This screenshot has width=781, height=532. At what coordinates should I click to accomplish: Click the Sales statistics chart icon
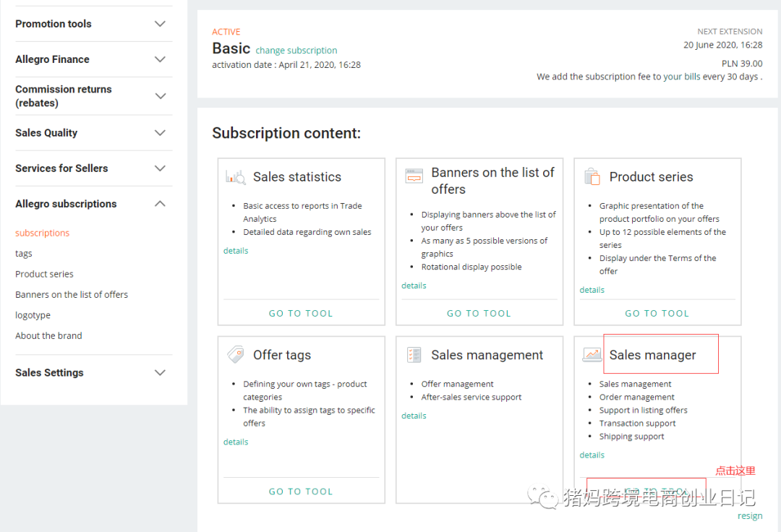point(236,176)
